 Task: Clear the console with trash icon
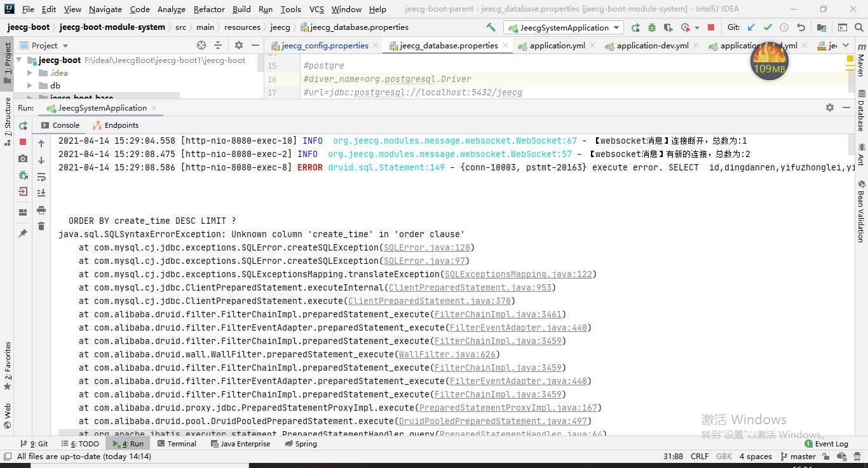[41, 226]
